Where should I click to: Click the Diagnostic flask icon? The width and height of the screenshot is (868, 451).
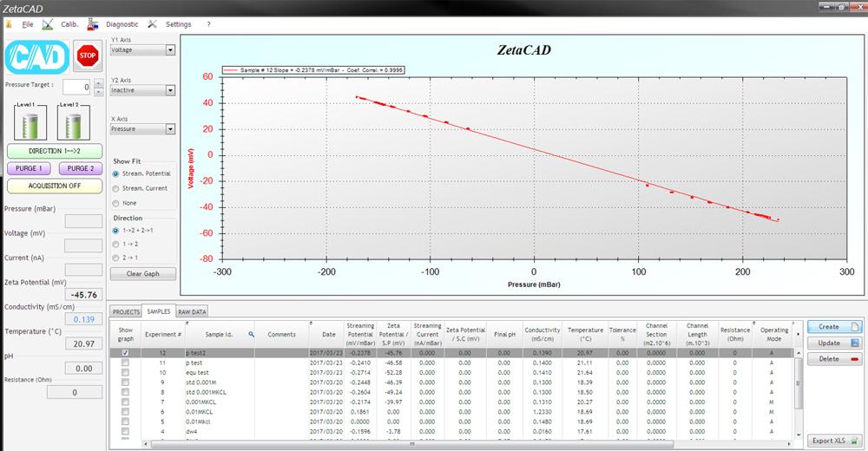click(93, 24)
